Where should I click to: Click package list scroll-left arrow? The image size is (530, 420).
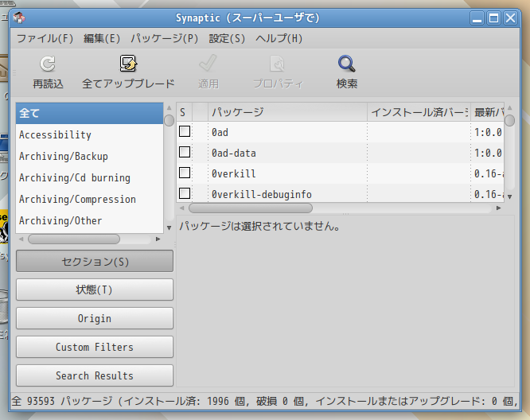point(182,208)
